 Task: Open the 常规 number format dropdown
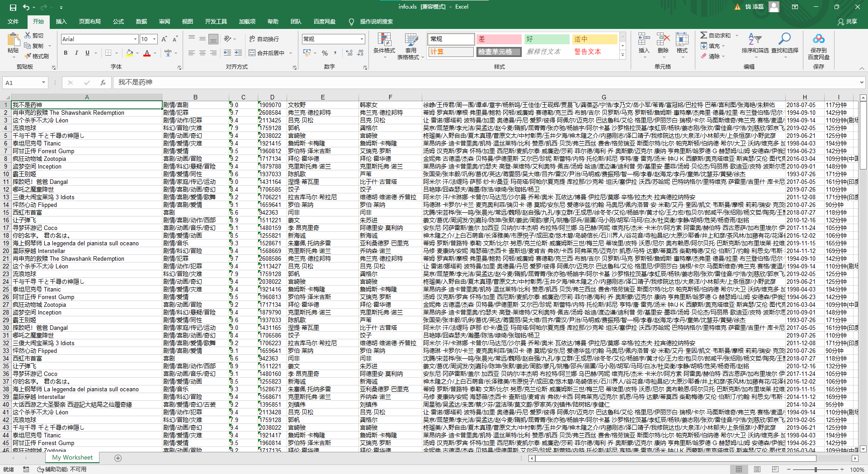362,39
